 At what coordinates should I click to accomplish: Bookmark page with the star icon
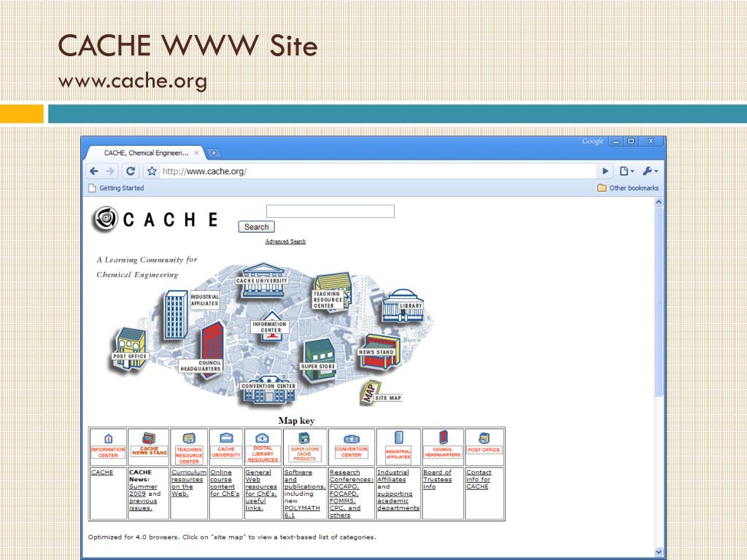tap(152, 171)
